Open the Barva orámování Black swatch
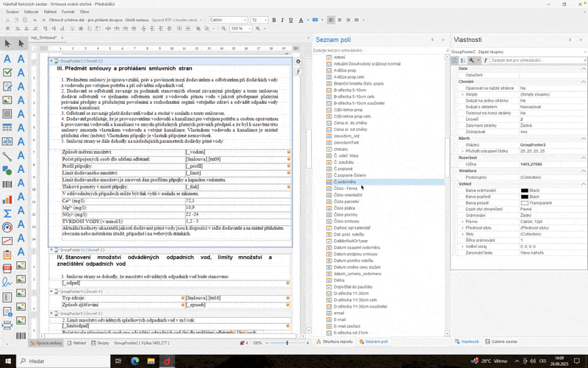Viewport: 588px width, 368px height. (524, 191)
